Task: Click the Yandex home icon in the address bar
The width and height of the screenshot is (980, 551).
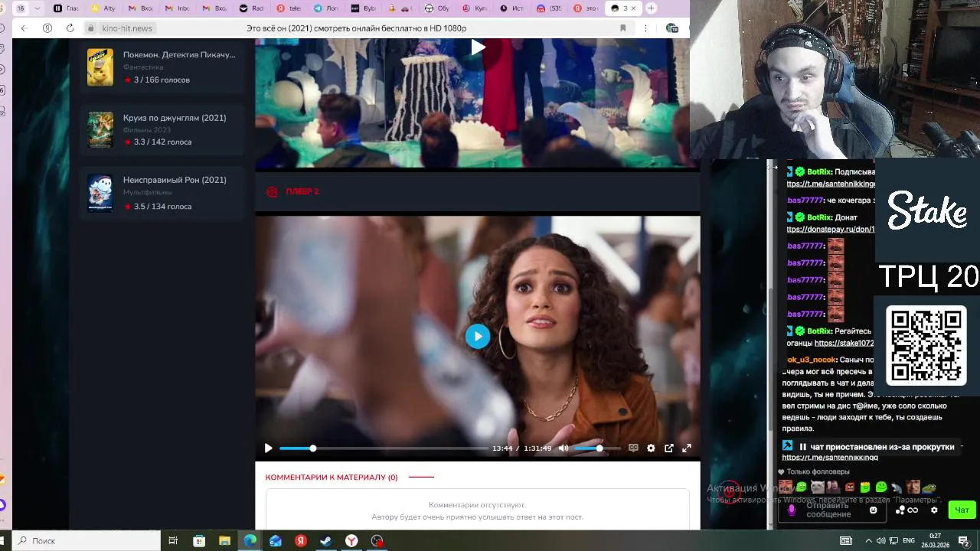Action: 47,28
